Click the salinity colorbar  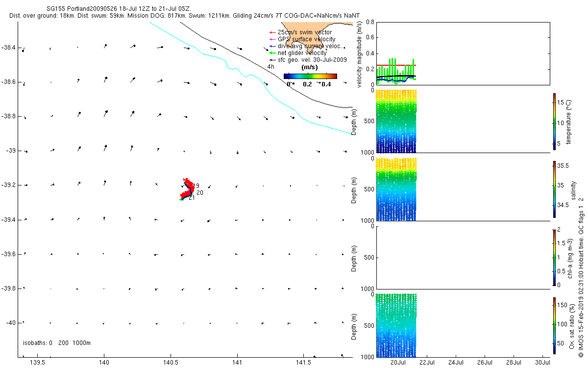(554, 189)
